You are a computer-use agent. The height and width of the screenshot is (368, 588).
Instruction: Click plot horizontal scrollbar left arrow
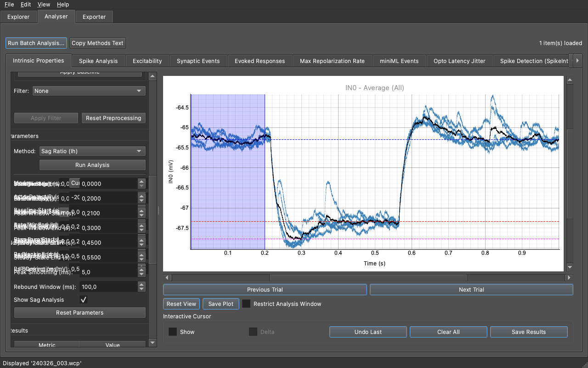(x=167, y=278)
